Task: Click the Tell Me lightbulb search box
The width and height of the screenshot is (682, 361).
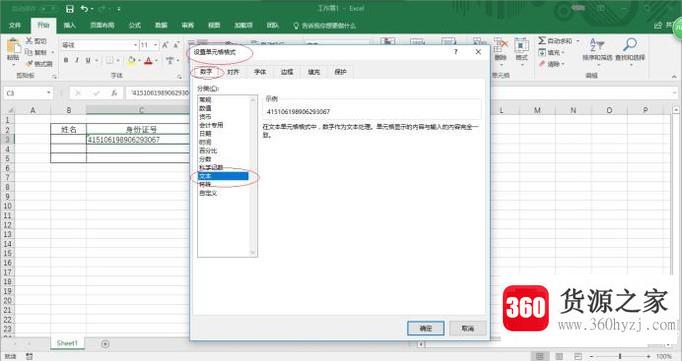Action: [324, 26]
